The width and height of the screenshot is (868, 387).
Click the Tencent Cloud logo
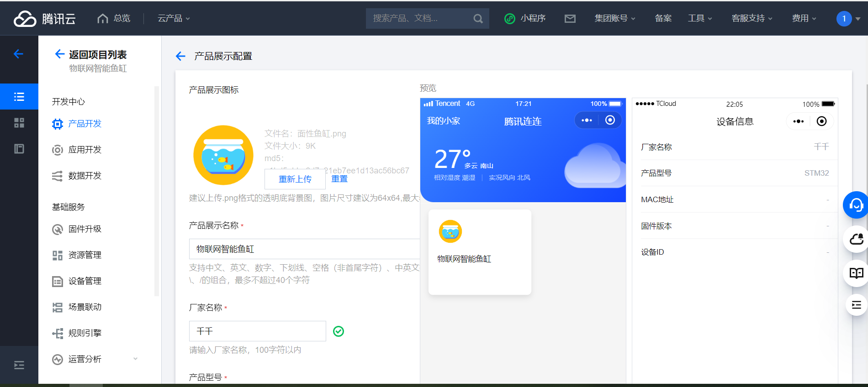44,19
